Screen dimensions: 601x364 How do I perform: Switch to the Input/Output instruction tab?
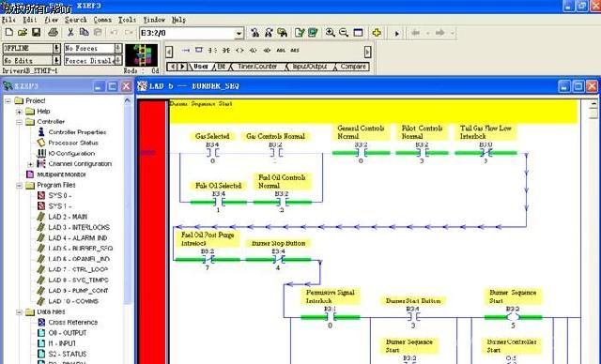tap(309, 67)
